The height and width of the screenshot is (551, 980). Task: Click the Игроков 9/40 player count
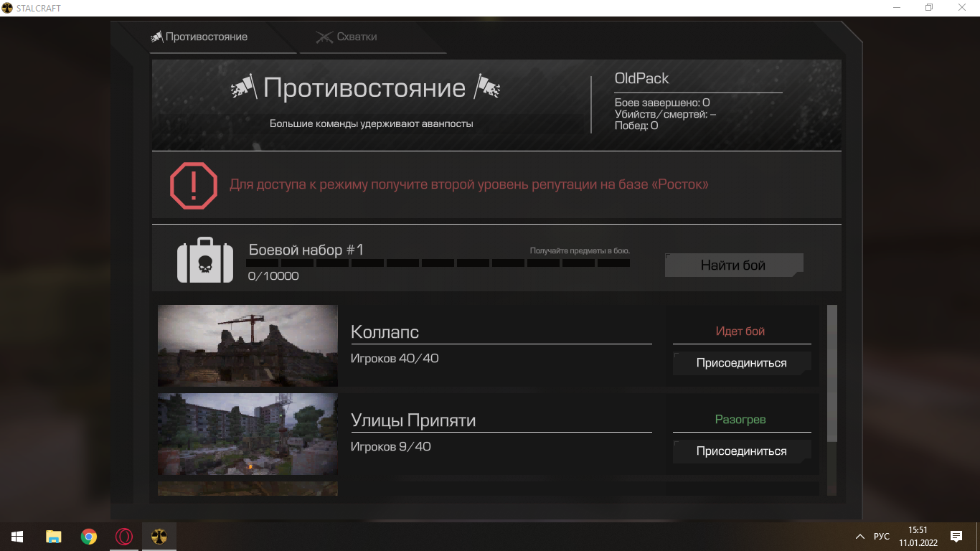click(x=391, y=446)
